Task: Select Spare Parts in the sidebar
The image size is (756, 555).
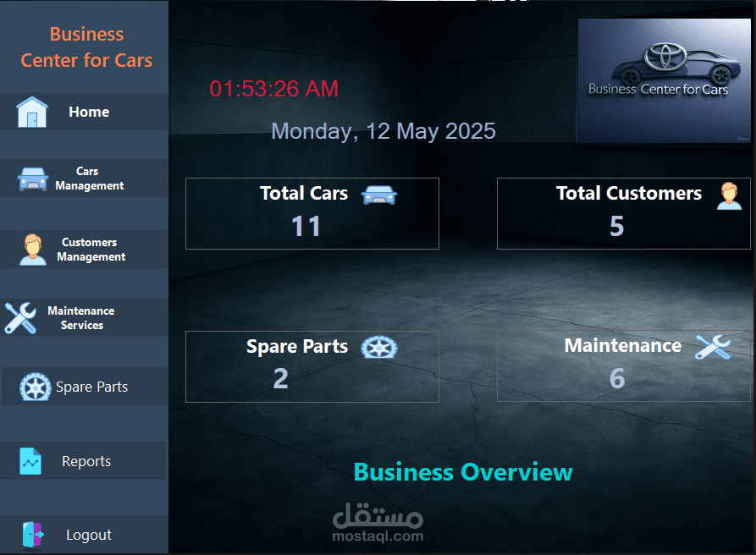Action: [x=85, y=387]
